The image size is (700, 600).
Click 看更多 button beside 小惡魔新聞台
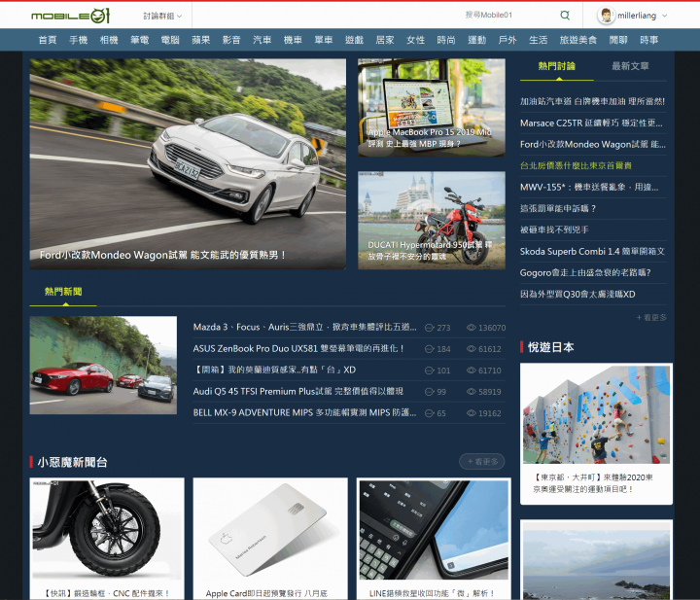point(482,462)
